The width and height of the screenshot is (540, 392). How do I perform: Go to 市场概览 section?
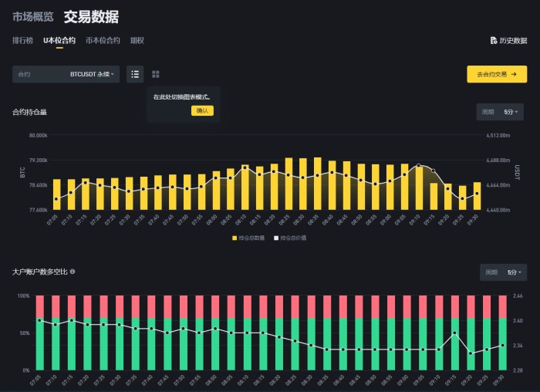pyautogui.click(x=33, y=17)
